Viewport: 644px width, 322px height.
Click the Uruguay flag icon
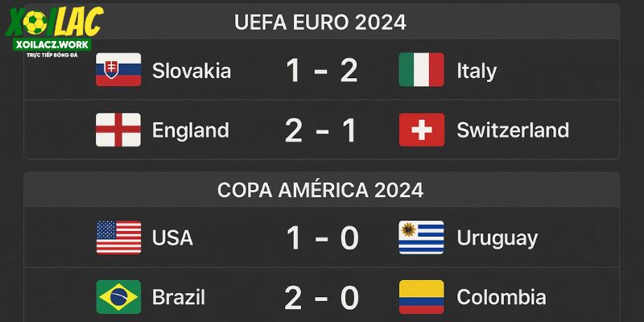421,237
